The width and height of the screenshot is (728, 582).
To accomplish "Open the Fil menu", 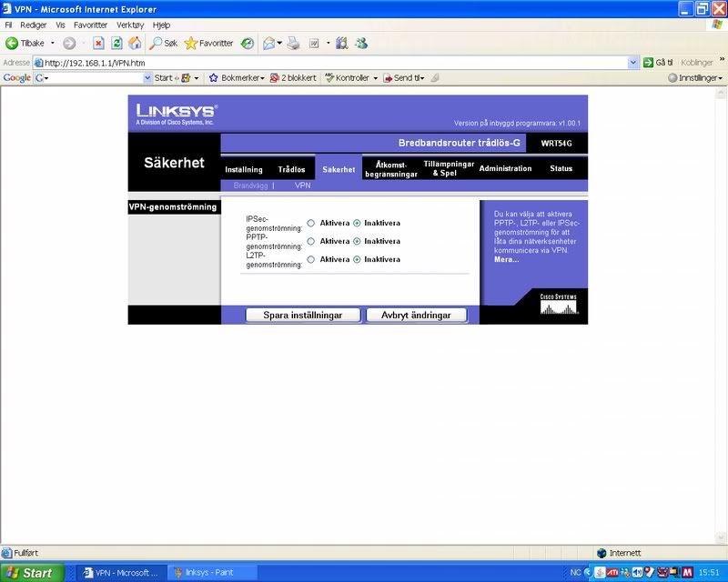I will pos(8,25).
